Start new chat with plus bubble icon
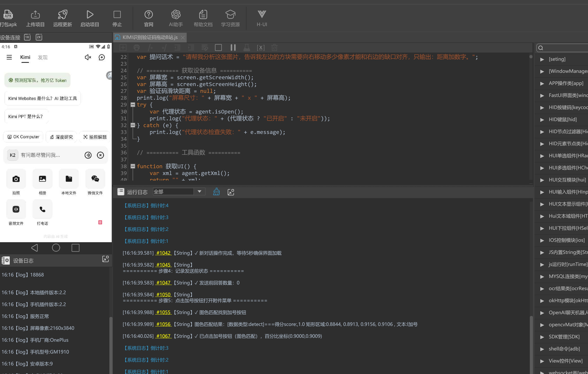The height and width of the screenshot is (374, 588). click(102, 57)
